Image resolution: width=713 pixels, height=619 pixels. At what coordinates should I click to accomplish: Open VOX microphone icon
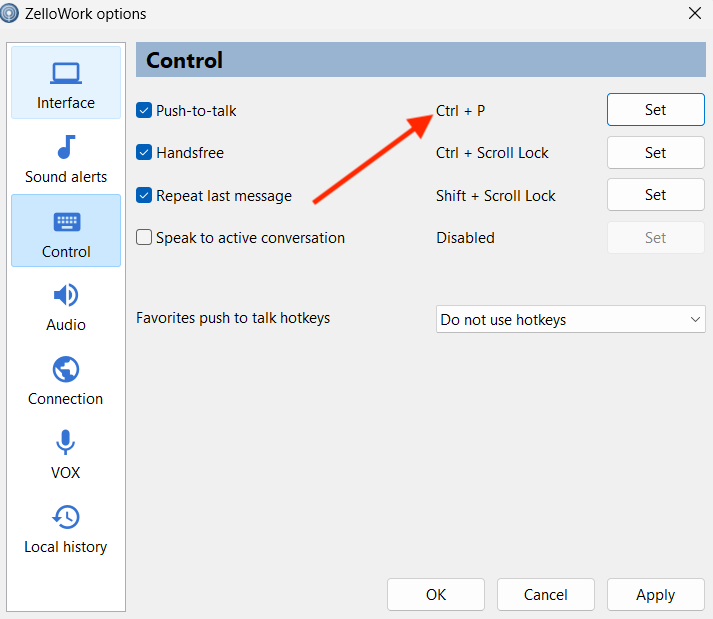[x=65, y=442]
